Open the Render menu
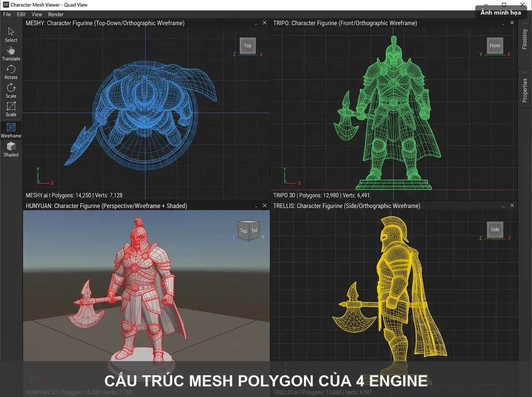This screenshot has height=397, width=532. (x=56, y=14)
